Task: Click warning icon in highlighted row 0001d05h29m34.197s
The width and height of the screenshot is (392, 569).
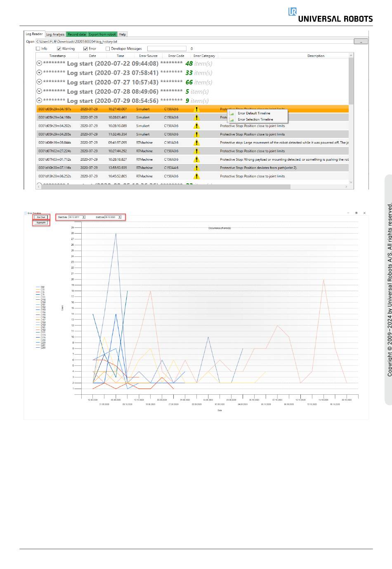Action: (x=197, y=109)
